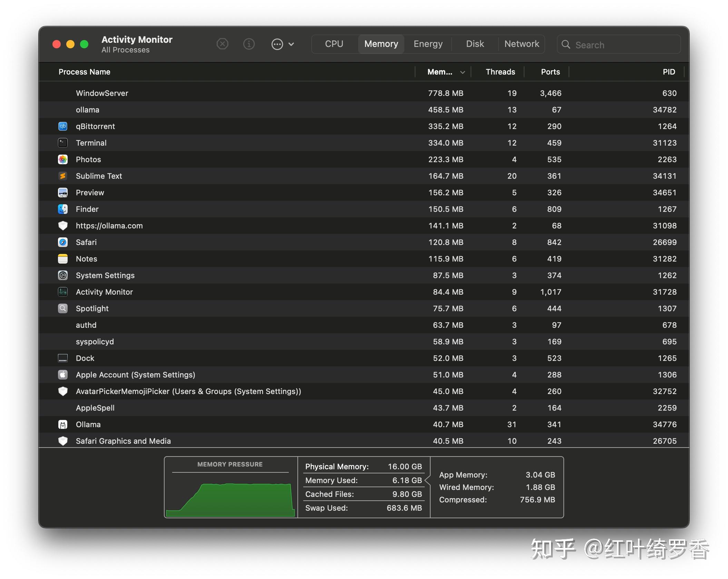Sort processes by the Threads column

click(x=500, y=72)
